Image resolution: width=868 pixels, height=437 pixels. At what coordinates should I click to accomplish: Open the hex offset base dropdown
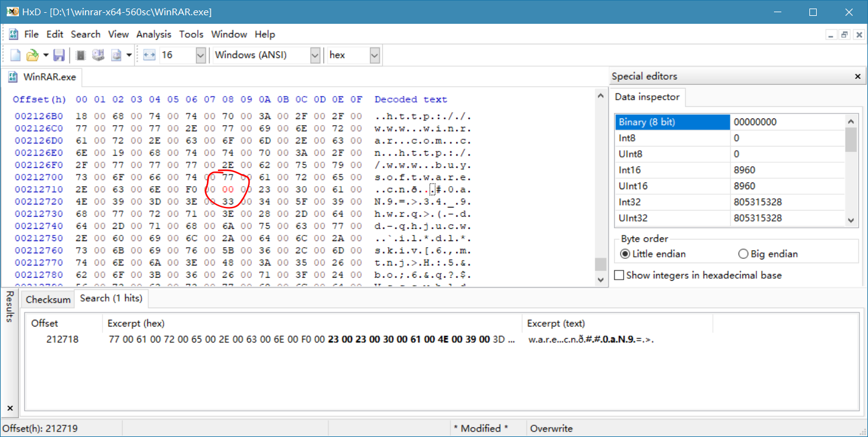[374, 56]
